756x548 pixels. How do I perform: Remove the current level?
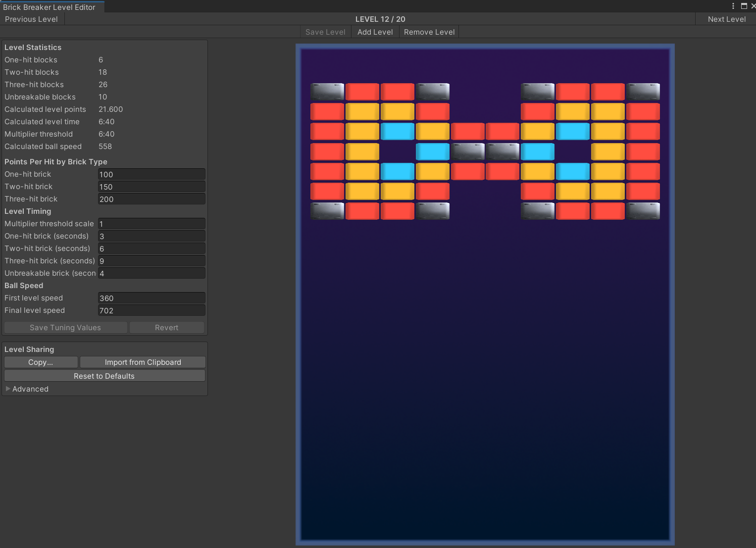click(429, 32)
